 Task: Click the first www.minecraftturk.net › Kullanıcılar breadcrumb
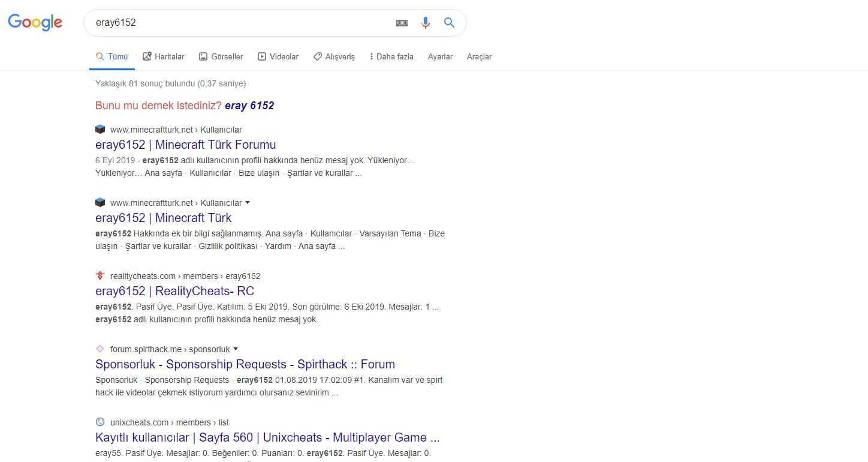tap(176, 130)
